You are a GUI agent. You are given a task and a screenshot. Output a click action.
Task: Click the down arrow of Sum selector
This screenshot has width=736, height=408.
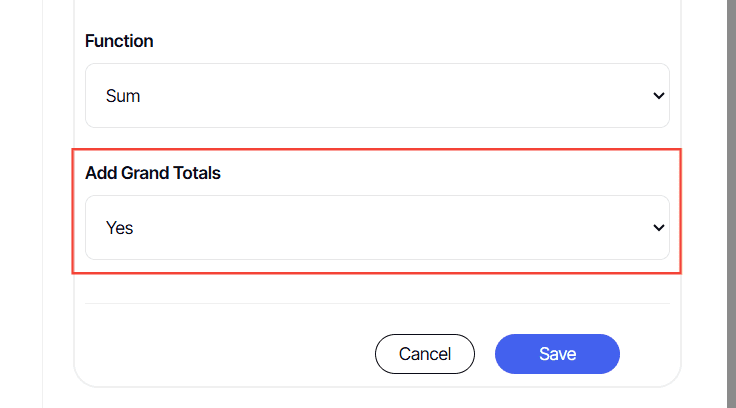coord(658,96)
